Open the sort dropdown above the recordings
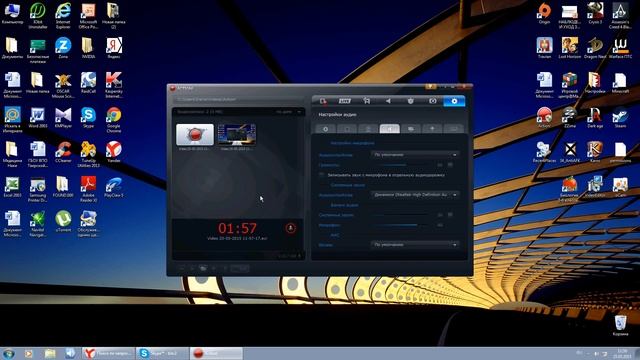Image resolution: width=640 pixels, height=360 pixels. pos(288,112)
